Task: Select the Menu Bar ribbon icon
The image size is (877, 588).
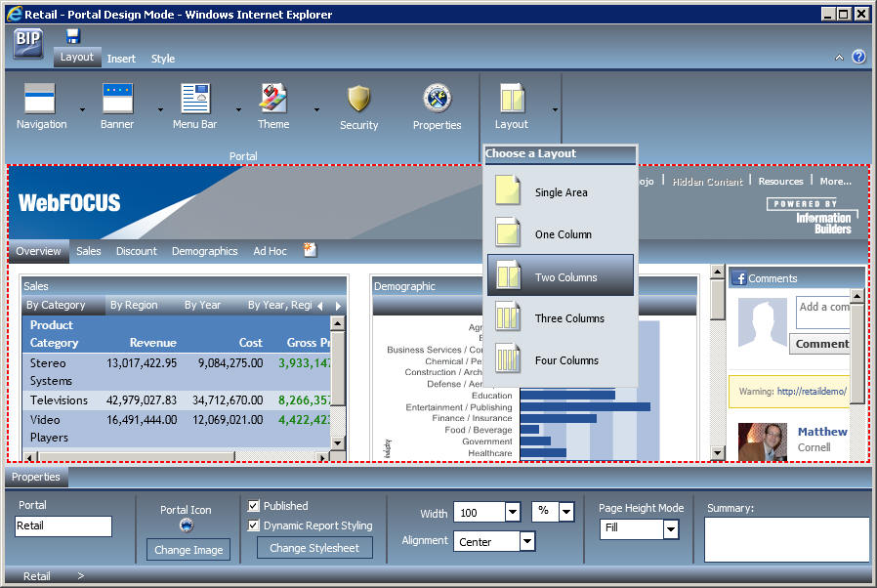Action: coord(195,99)
